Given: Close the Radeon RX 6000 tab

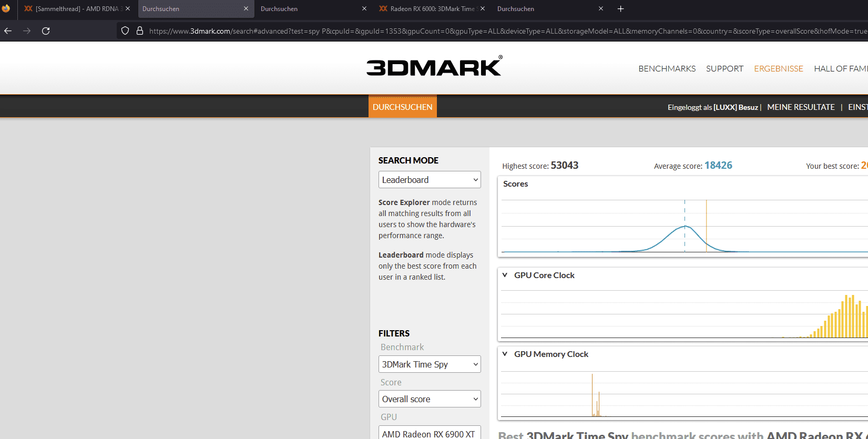Looking at the screenshot, I should coord(483,8).
